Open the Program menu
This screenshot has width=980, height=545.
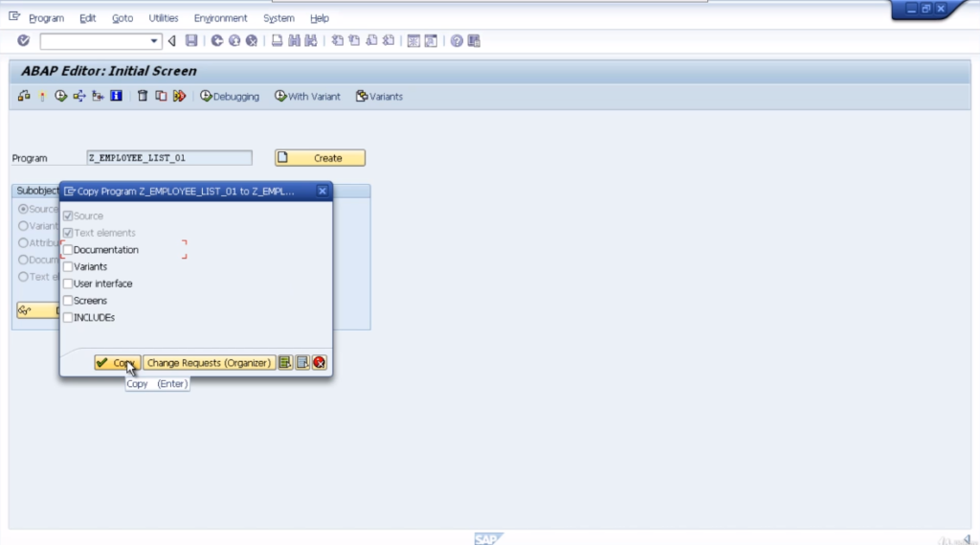[x=46, y=18]
